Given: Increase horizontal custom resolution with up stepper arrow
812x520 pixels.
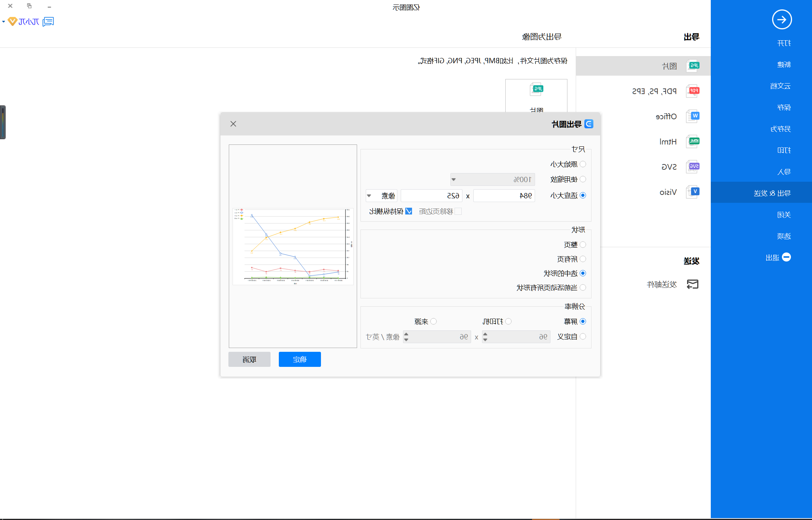Looking at the screenshot, I should (485, 334).
